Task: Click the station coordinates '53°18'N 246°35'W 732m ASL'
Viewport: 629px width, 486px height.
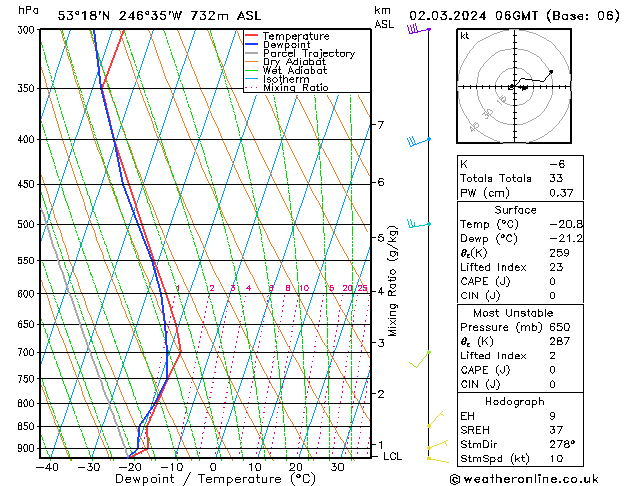Action: (x=159, y=16)
